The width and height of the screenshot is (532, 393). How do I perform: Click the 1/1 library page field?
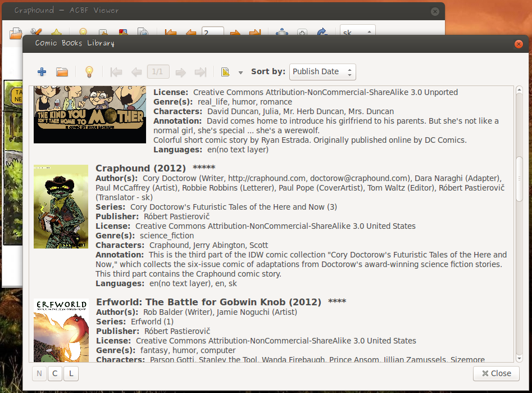[x=158, y=71]
